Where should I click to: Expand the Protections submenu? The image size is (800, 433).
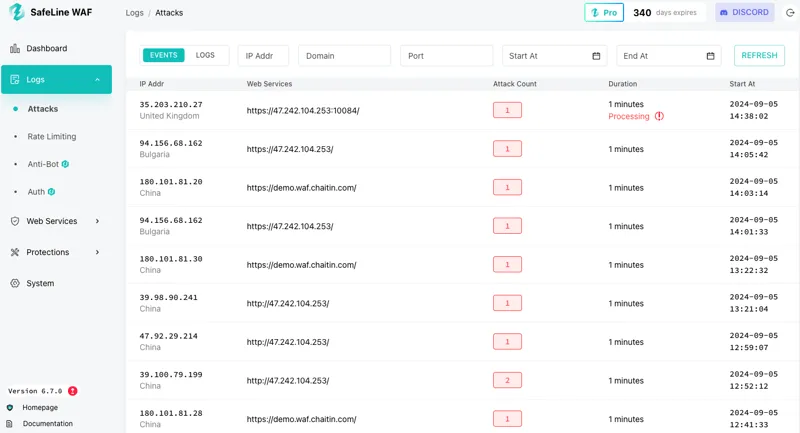click(x=97, y=252)
